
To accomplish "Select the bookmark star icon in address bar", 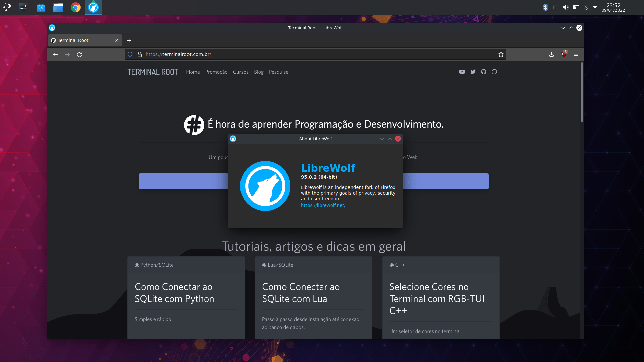I will (x=501, y=54).
